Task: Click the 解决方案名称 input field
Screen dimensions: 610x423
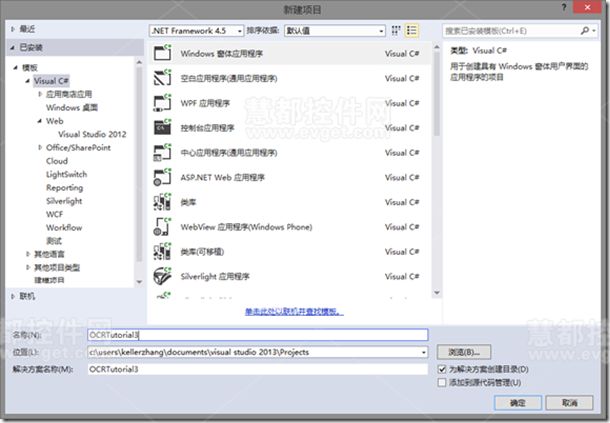Action: coord(258,369)
